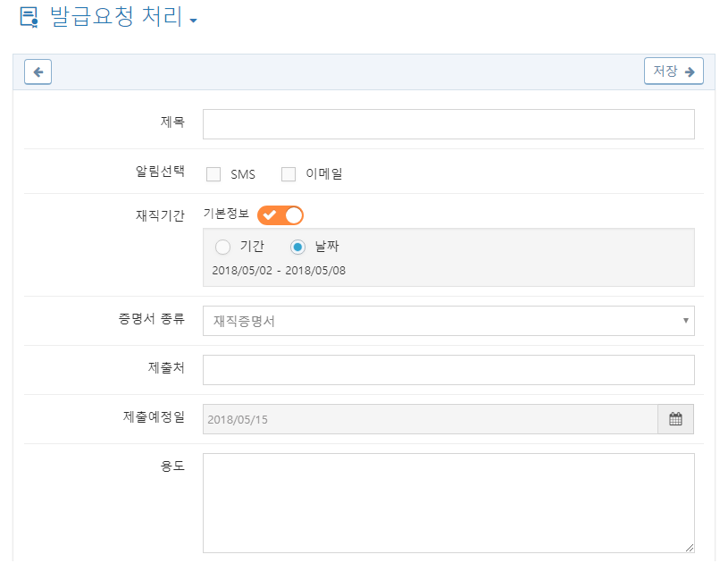Click the 저장 save button

tap(674, 71)
